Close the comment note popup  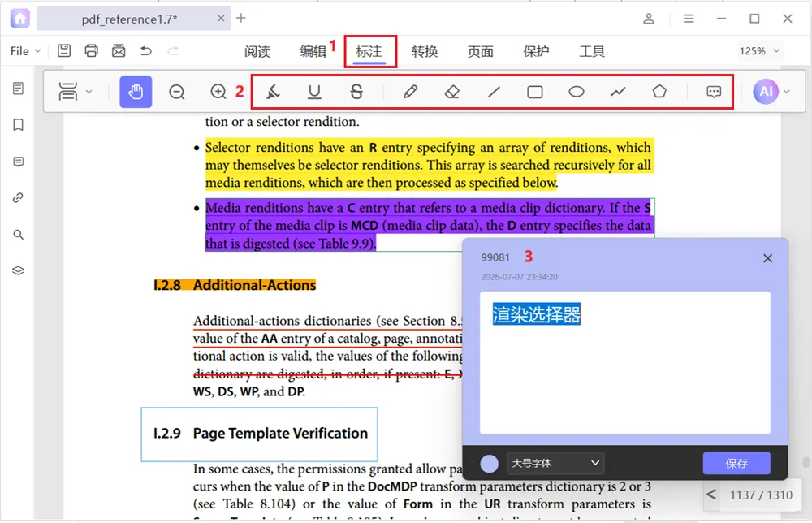[767, 258]
